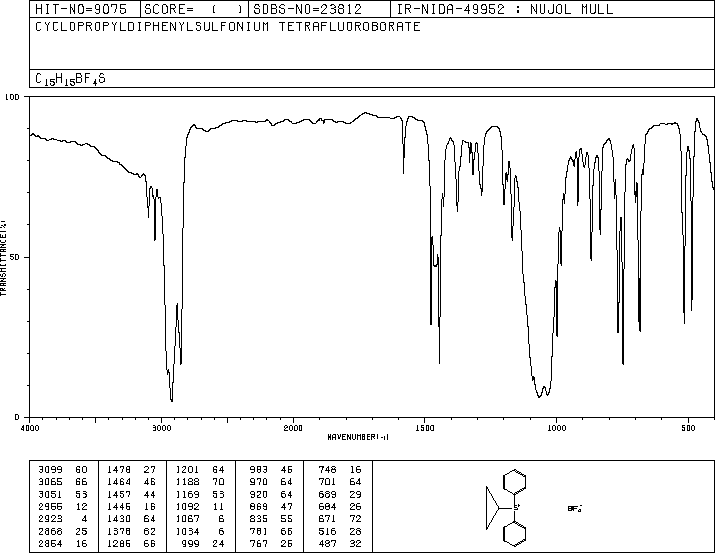
Task: Select the 3051 peak entry
Action: (63, 495)
